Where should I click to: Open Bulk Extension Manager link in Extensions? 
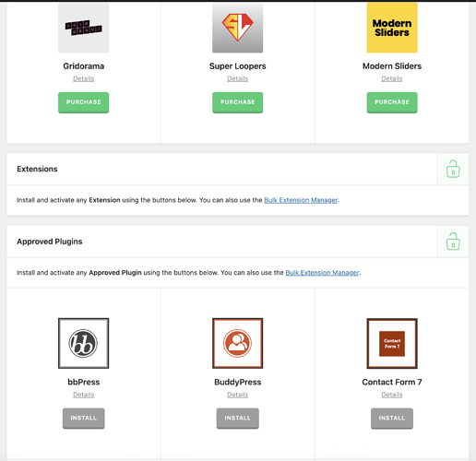pos(301,200)
